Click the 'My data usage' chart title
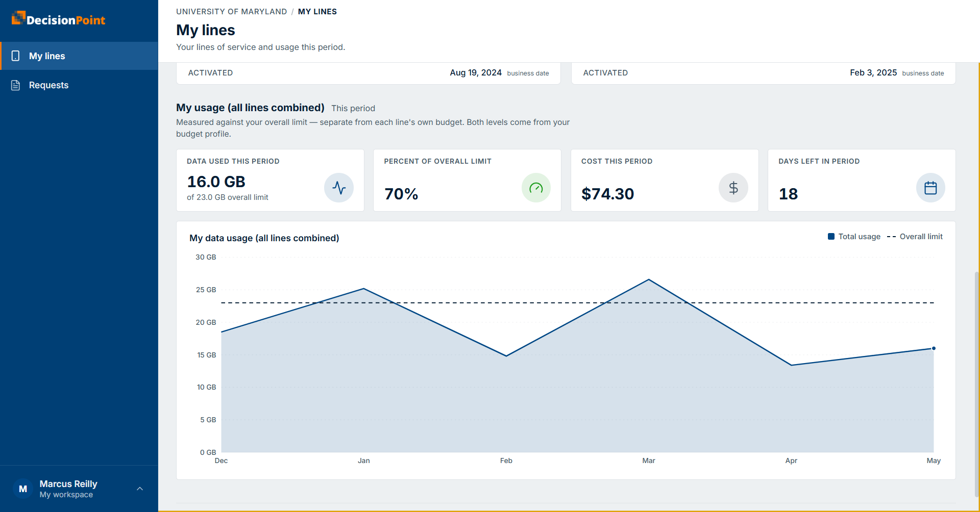The height and width of the screenshot is (512, 980). coord(264,238)
